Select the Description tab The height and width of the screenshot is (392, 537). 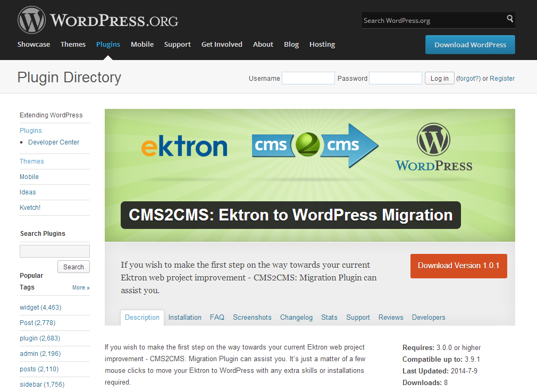click(142, 318)
